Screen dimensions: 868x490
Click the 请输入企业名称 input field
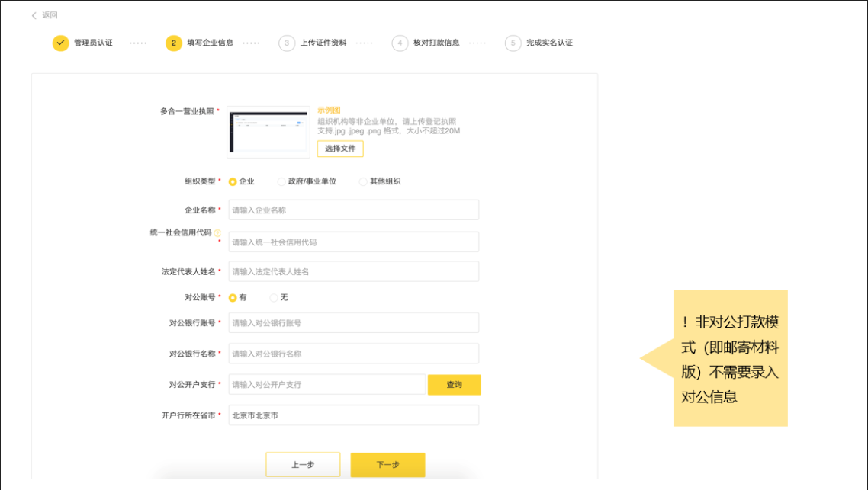coord(353,210)
